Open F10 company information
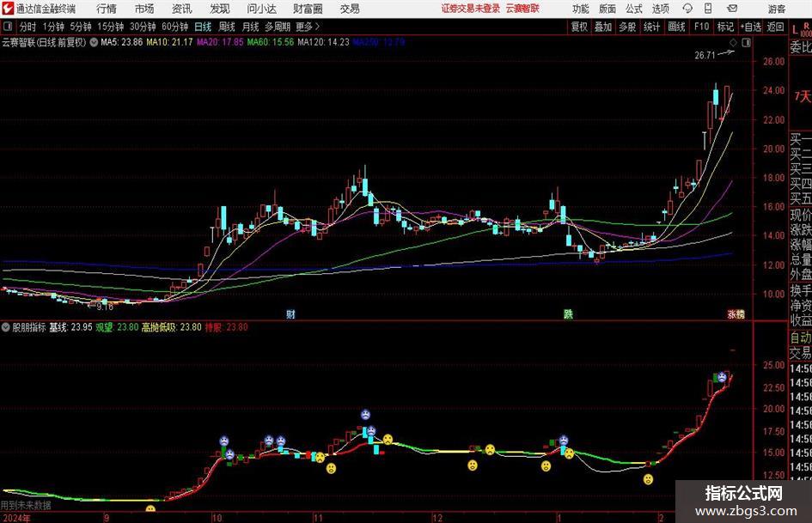Image resolution: width=812 pixels, height=523 pixels. pos(701,27)
